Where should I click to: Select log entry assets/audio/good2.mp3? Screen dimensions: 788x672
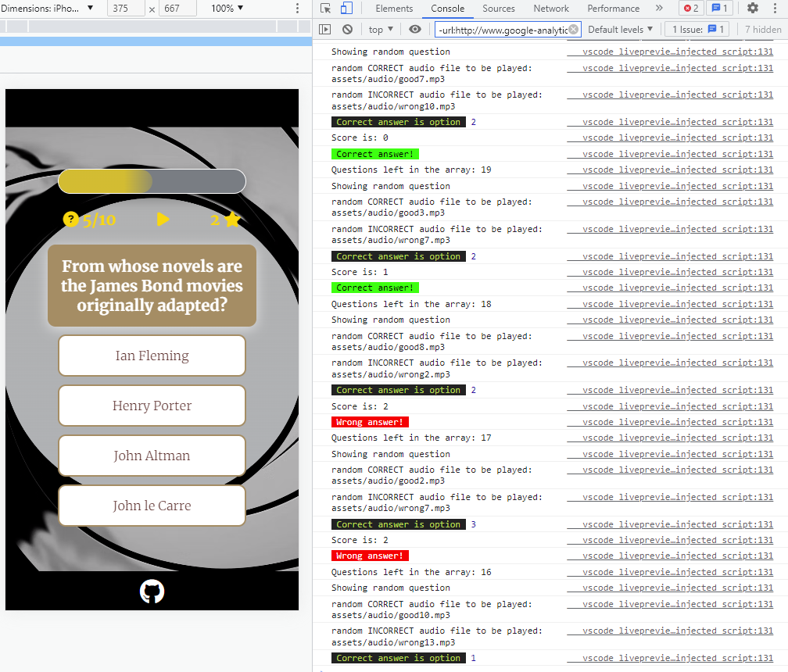(388, 481)
